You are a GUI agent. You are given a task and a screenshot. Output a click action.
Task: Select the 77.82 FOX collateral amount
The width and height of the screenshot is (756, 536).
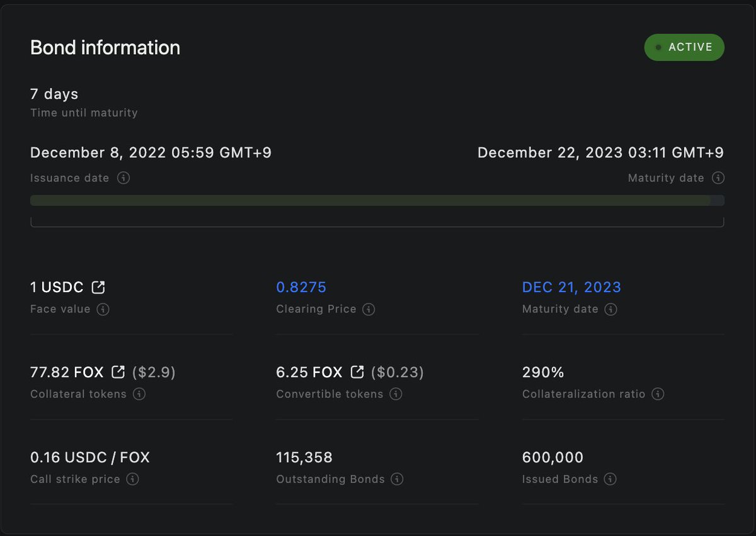(67, 372)
